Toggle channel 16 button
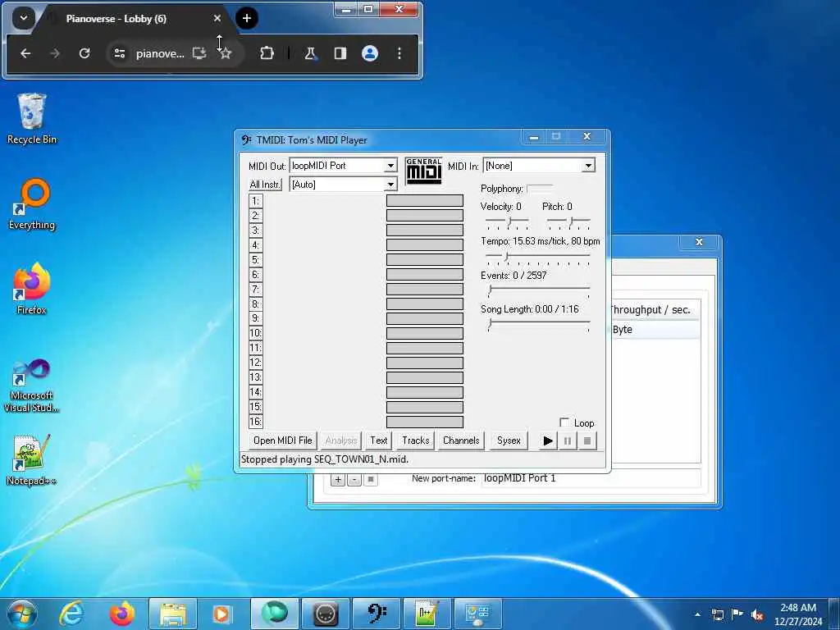This screenshot has height=630, width=840. (x=256, y=422)
